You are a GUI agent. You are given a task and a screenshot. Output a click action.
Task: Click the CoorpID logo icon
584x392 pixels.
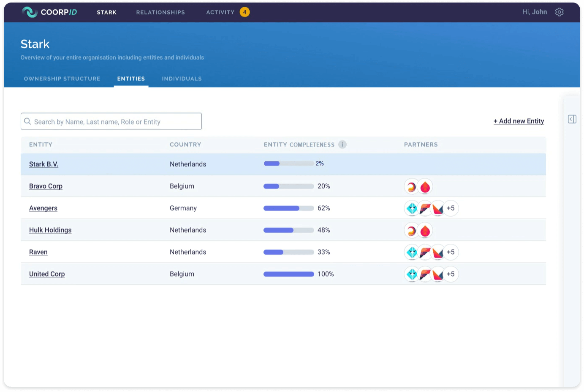coord(29,12)
